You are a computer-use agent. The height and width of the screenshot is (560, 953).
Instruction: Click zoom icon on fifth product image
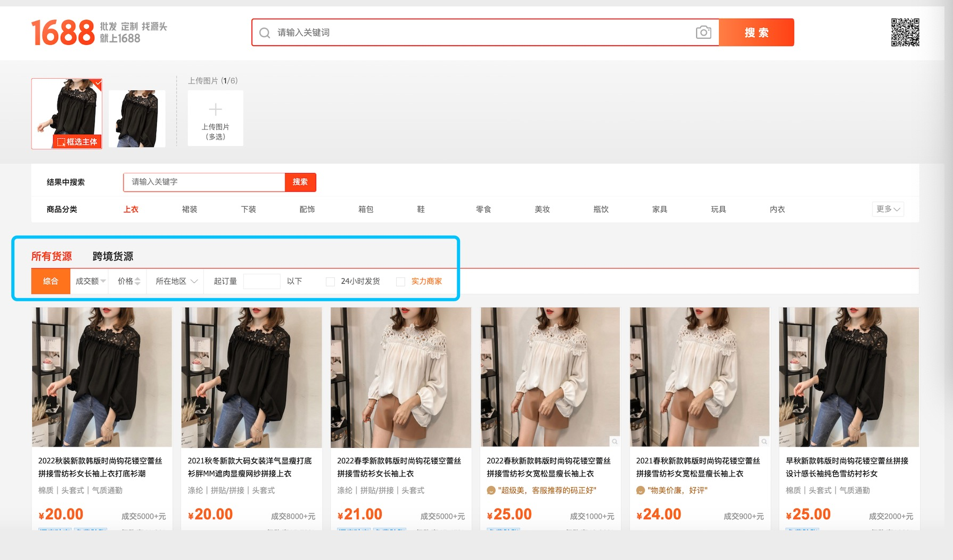click(764, 441)
